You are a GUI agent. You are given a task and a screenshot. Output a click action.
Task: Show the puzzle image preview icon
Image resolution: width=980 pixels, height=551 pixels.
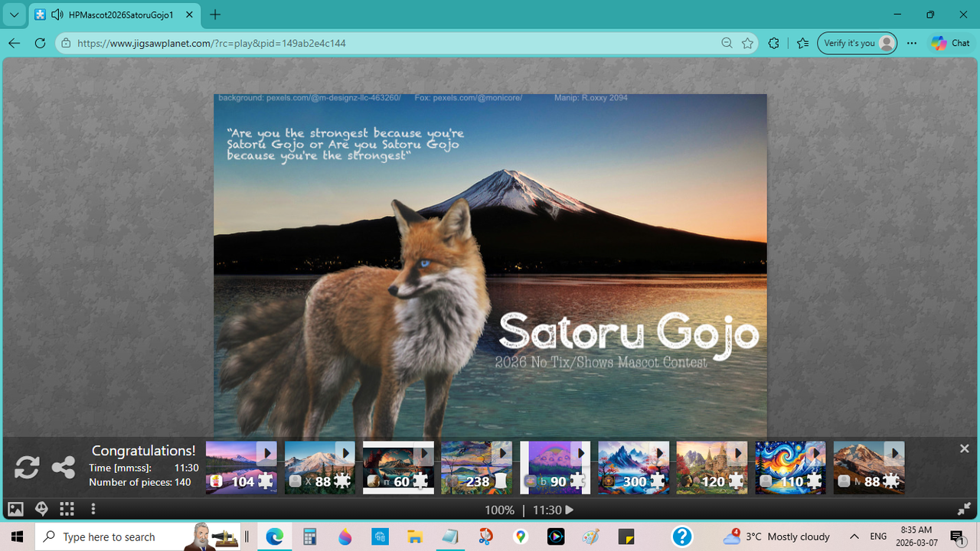point(15,509)
